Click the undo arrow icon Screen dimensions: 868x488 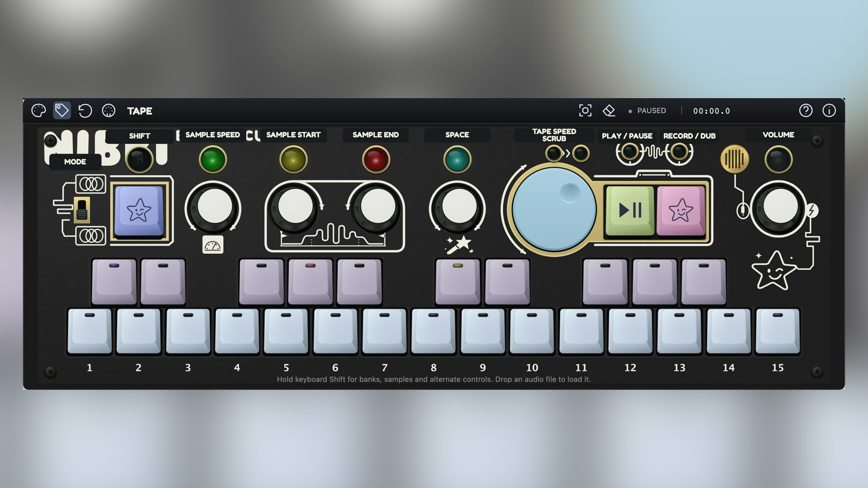click(x=85, y=111)
